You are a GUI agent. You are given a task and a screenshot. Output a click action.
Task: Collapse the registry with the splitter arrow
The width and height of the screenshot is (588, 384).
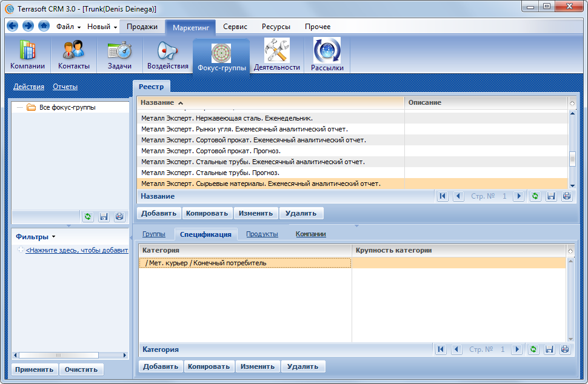click(356, 226)
